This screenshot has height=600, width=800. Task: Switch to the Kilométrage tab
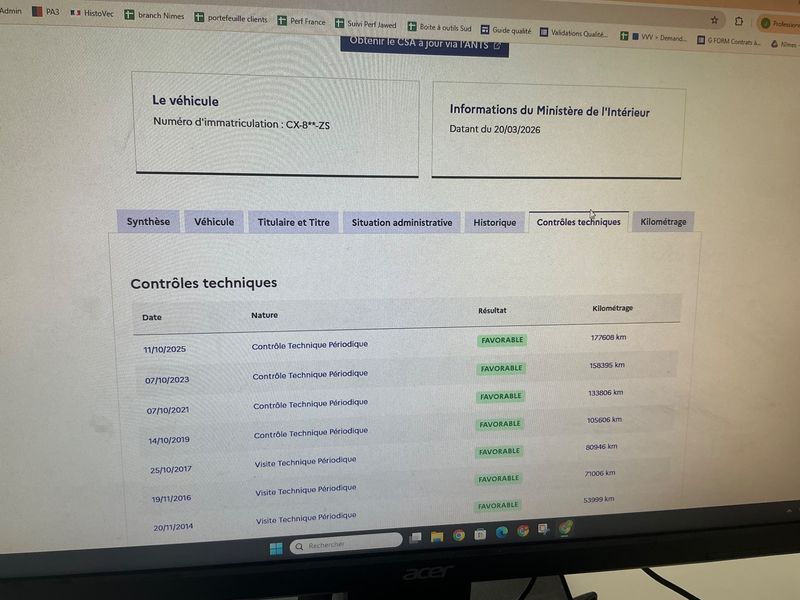663,222
